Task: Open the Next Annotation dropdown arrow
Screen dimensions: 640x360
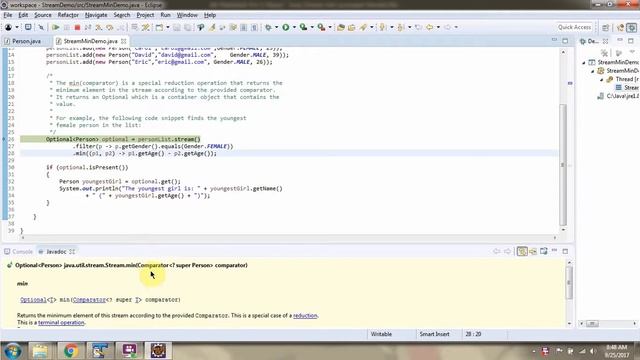Action: pos(391,27)
